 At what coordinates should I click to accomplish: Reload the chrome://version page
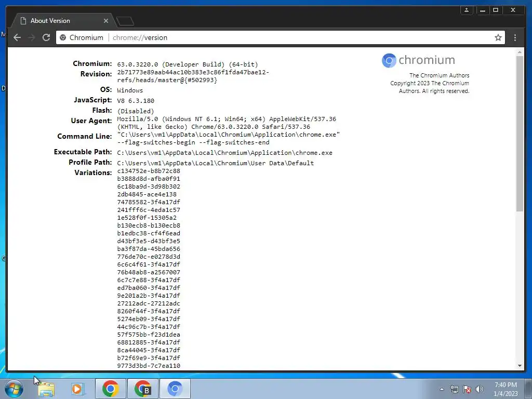click(x=46, y=37)
